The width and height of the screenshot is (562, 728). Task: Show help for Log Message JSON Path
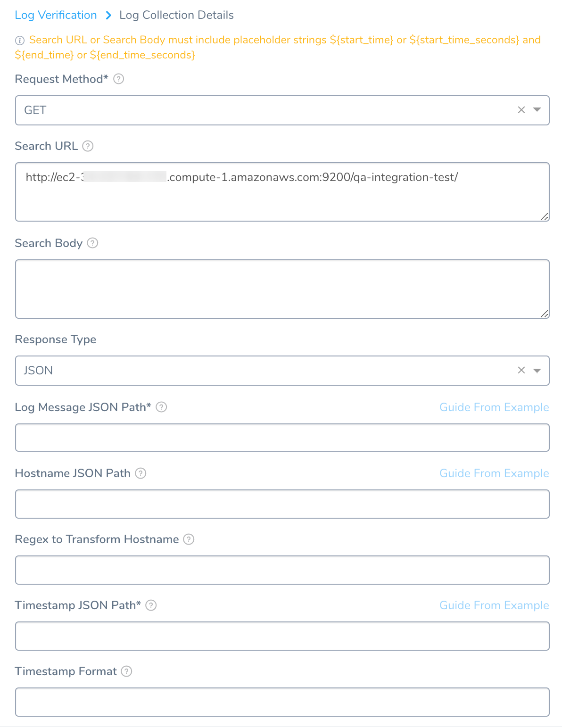pos(161,407)
